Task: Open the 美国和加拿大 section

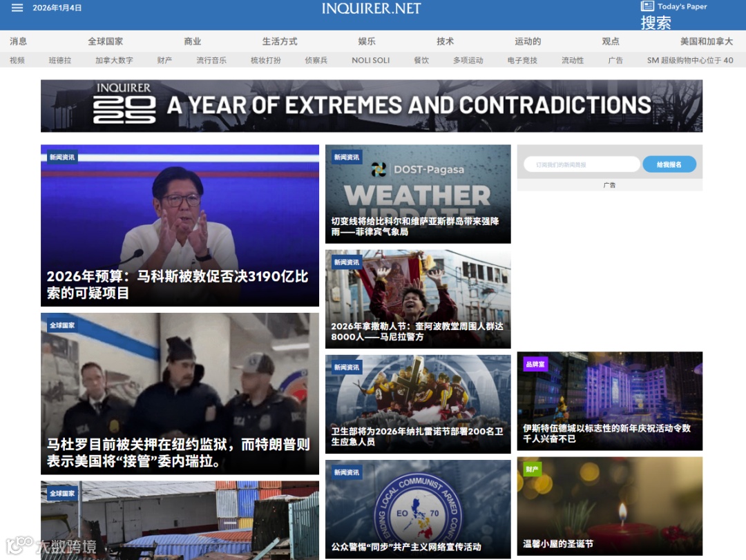Action: (706, 41)
